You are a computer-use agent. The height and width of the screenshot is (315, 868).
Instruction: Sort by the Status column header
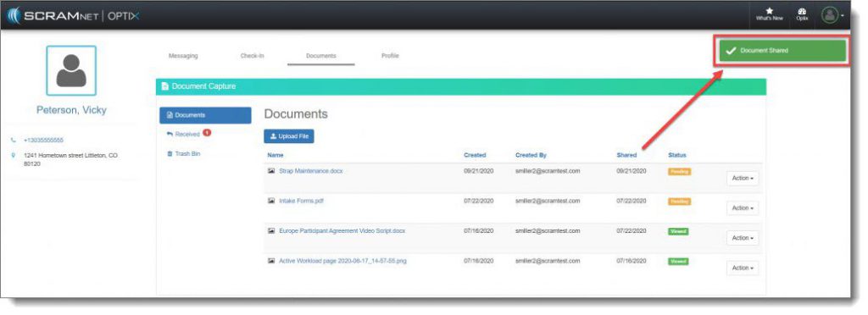click(x=677, y=155)
